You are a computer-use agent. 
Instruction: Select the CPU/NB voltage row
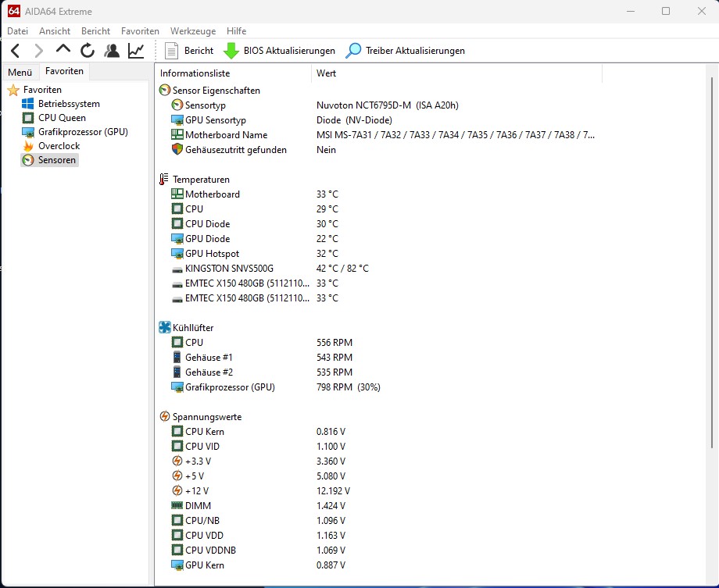click(381, 521)
